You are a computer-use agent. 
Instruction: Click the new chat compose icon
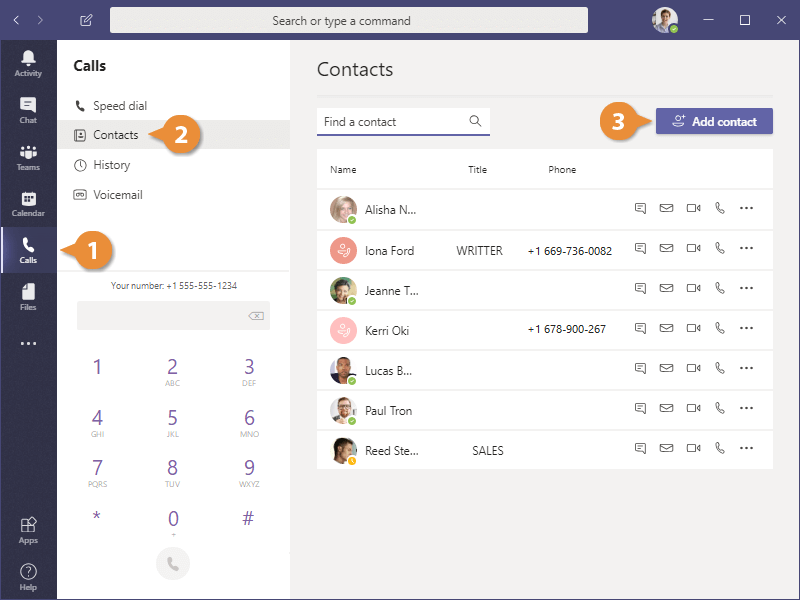[x=87, y=20]
